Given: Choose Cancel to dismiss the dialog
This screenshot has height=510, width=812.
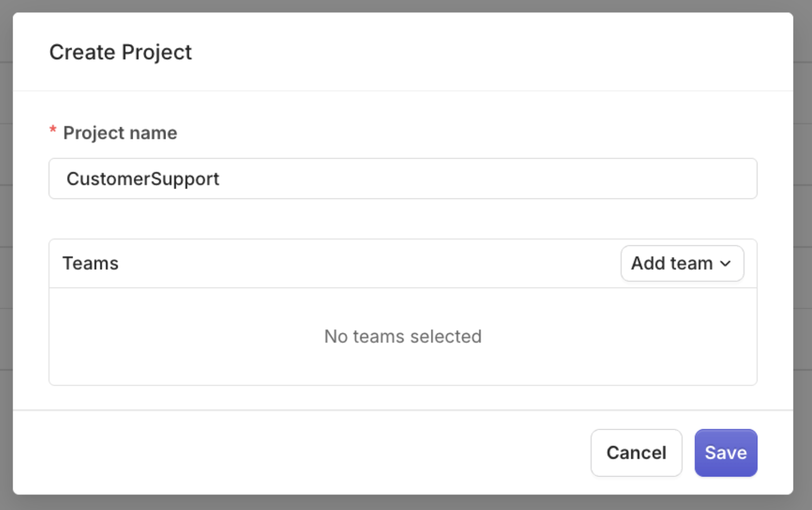Looking at the screenshot, I should (636, 453).
